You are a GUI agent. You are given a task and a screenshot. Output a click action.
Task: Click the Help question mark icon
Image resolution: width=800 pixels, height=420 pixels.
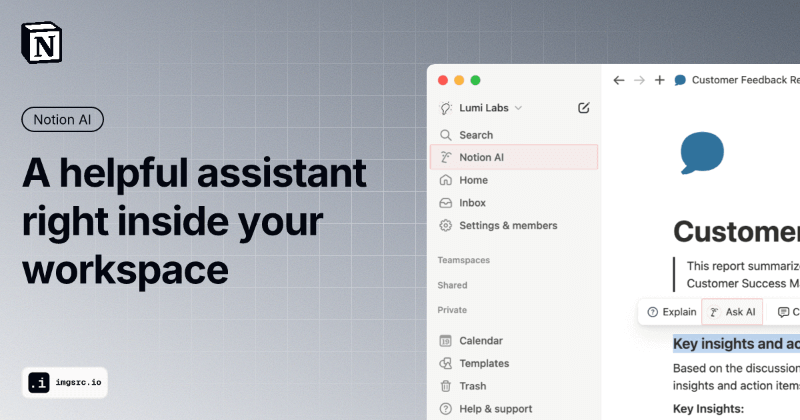click(x=445, y=409)
